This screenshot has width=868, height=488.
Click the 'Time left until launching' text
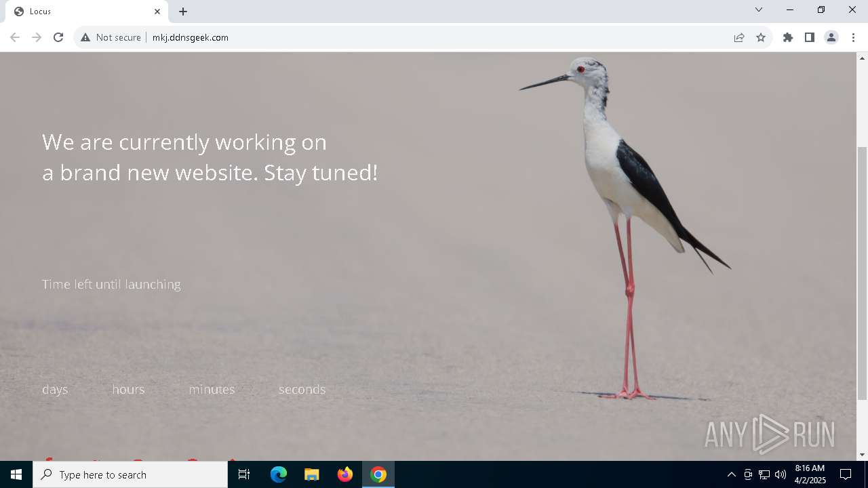pyautogui.click(x=111, y=285)
